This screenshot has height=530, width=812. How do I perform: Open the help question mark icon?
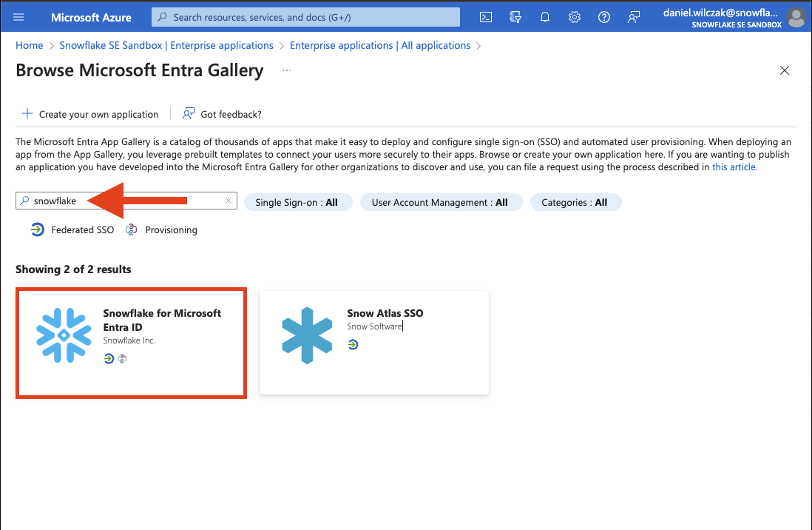[x=604, y=17]
